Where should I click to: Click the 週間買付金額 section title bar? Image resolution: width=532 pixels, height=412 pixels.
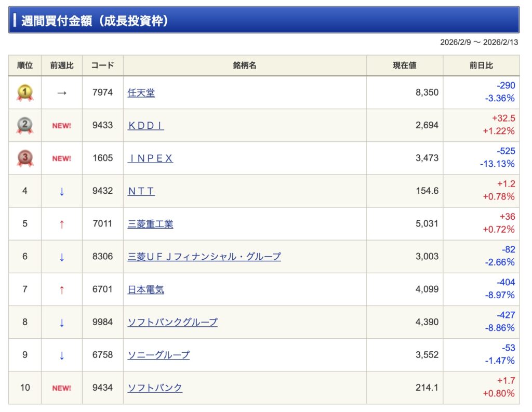tap(264, 20)
